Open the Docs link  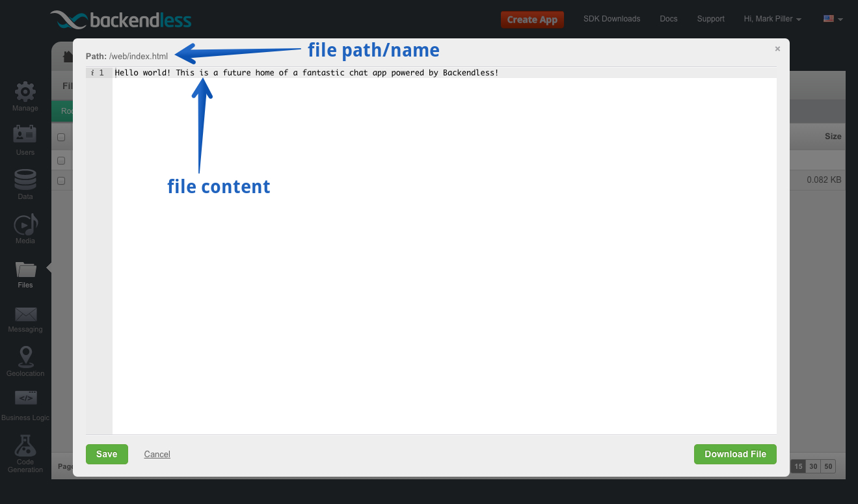tap(668, 19)
